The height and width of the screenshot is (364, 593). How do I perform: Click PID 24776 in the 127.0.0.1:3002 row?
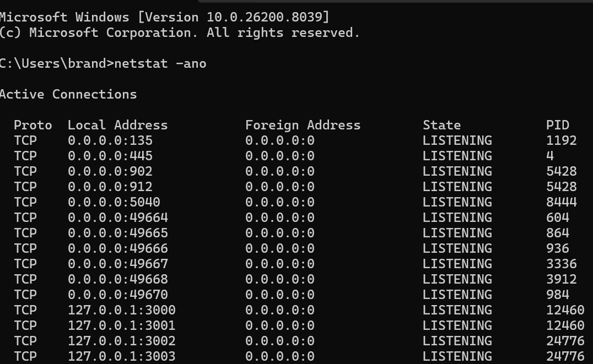pos(565,341)
